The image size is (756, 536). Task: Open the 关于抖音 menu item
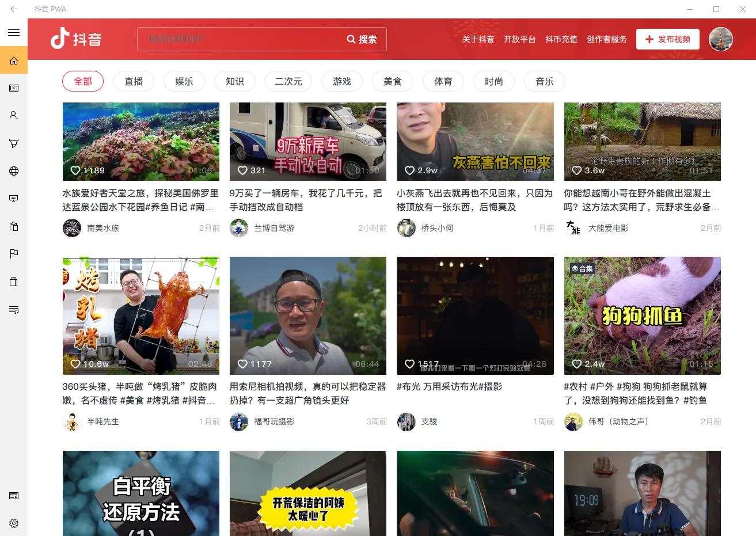(477, 39)
